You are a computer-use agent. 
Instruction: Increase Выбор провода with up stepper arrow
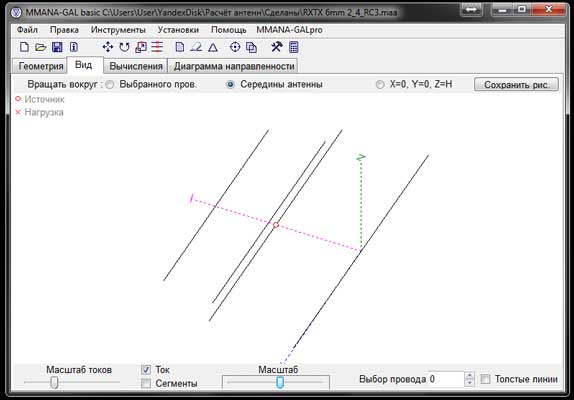(469, 375)
